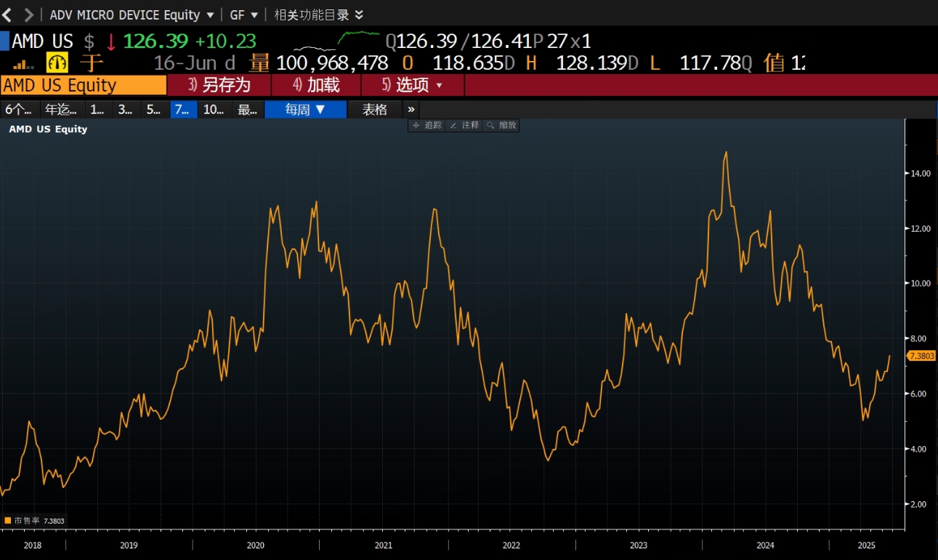Click 3) 另存为 save as button

(x=219, y=85)
